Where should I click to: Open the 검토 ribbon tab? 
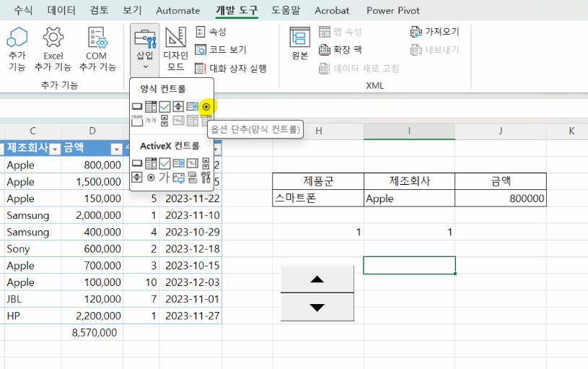[x=100, y=10]
